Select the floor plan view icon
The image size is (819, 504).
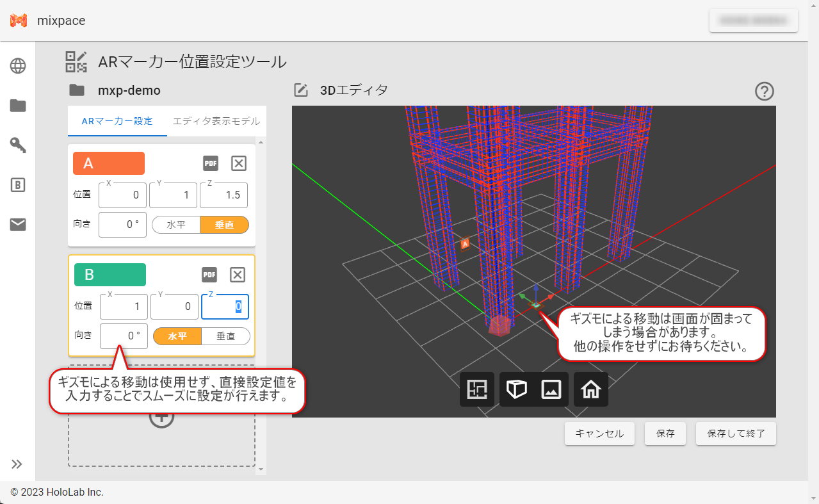click(x=476, y=389)
